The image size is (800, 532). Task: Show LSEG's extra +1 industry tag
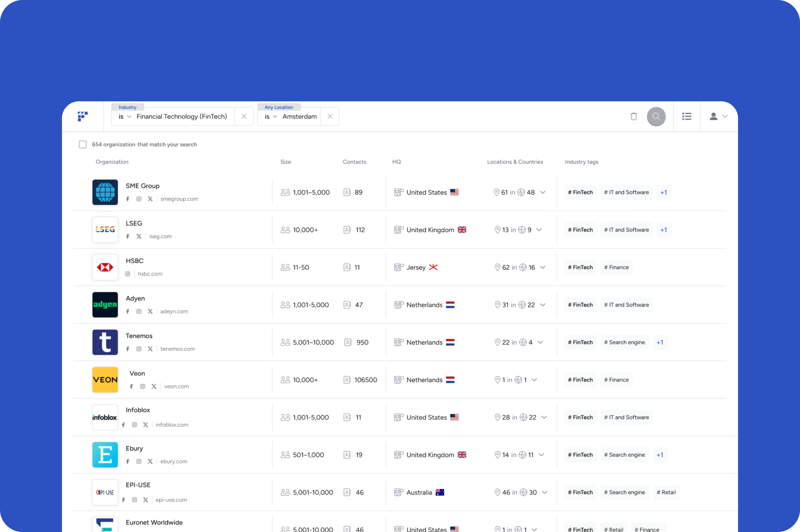[x=663, y=230]
